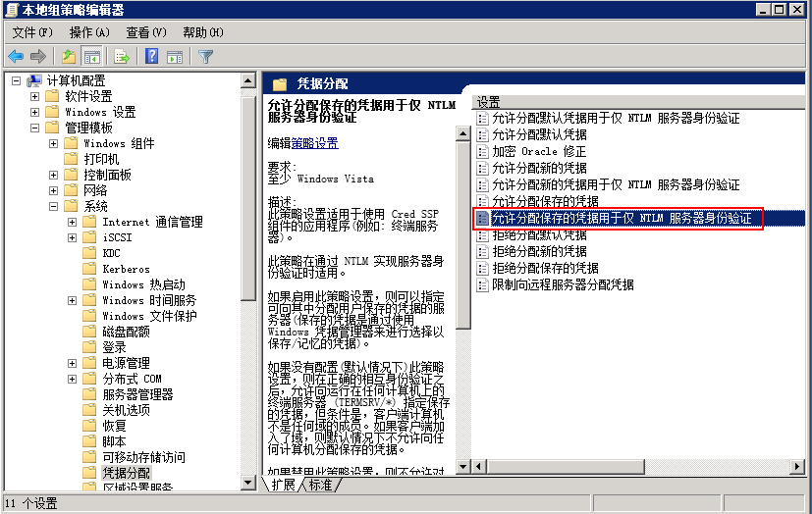Click description pane scroll up arrow
The width and height of the screenshot is (812, 514).
(x=463, y=134)
